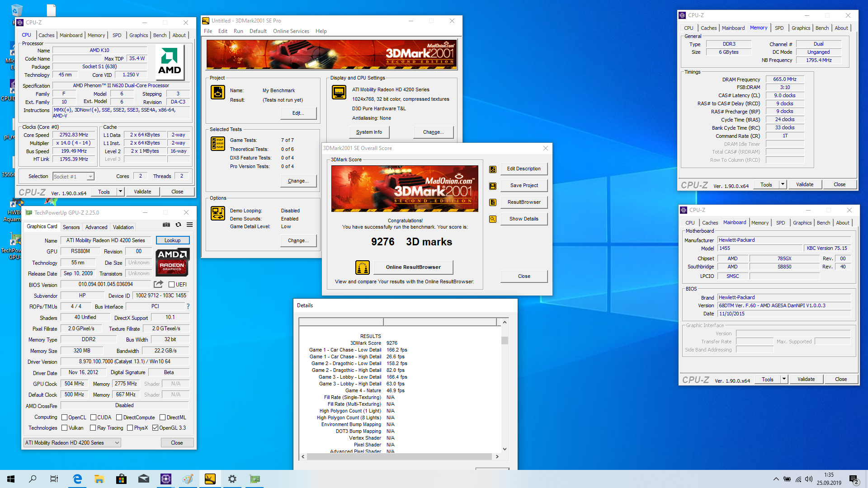
Task: Open File Explorer from the taskbar
Action: tap(99, 479)
